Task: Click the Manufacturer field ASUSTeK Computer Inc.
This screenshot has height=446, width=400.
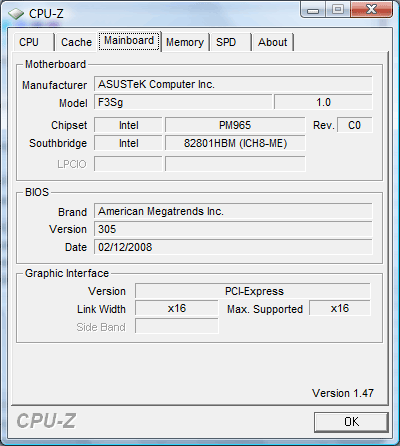Action: click(x=233, y=84)
